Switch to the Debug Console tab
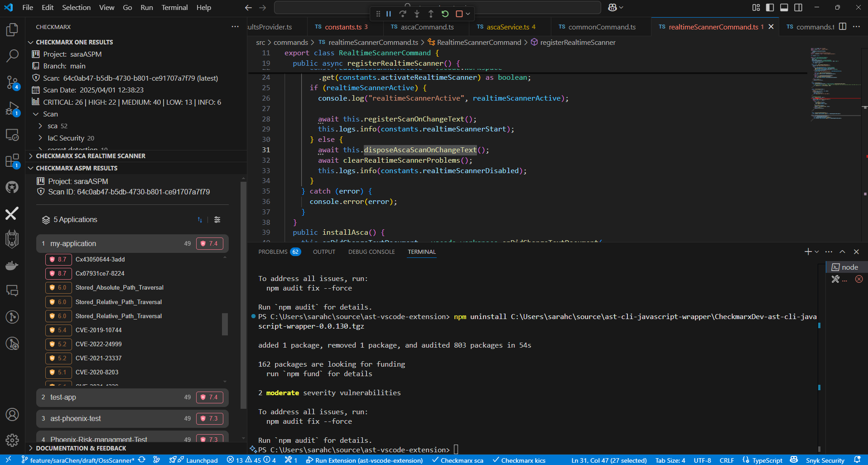This screenshot has width=868, height=465. [371, 252]
